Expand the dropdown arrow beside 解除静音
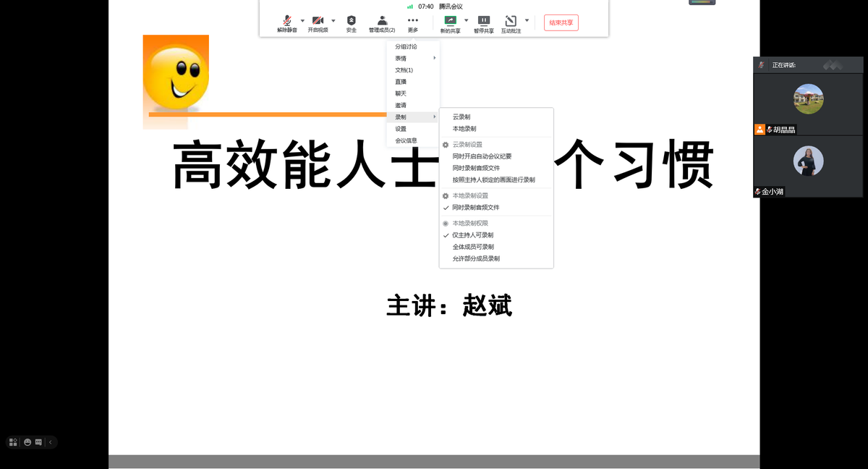Image resolution: width=868 pixels, height=469 pixels. click(x=302, y=20)
